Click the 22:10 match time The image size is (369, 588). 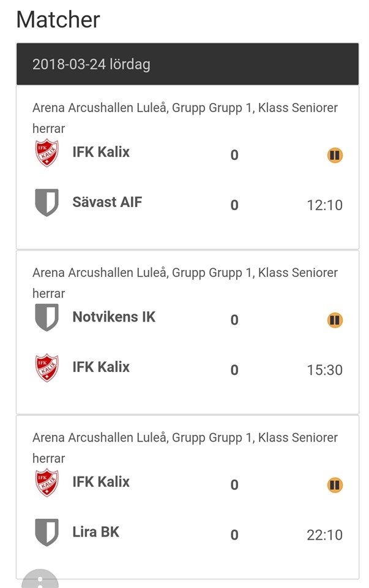[x=324, y=535]
